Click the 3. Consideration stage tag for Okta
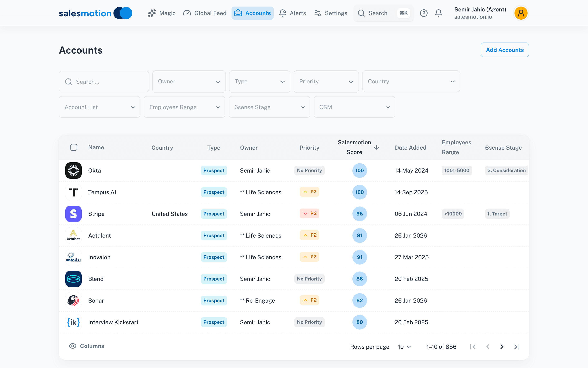The width and height of the screenshot is (588, 368). (x=506, y=170)
